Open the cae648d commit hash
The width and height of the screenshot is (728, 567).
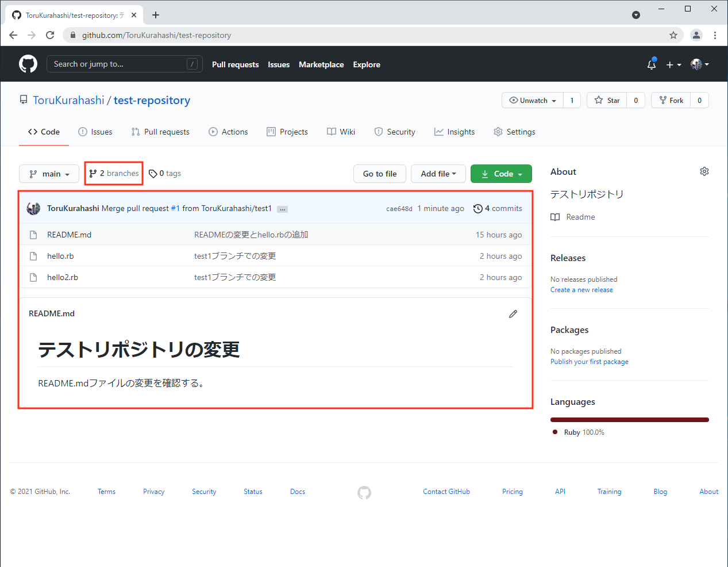pyautogui.click(x=399, y=209)
